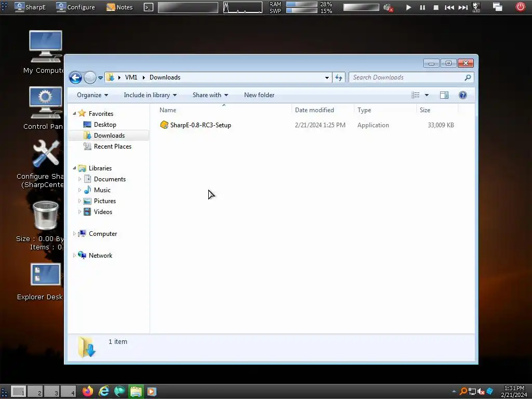Screen dimensions: 532x399
Task: Launch Internet Explorer from taskbar
Action: coord(104,391)
